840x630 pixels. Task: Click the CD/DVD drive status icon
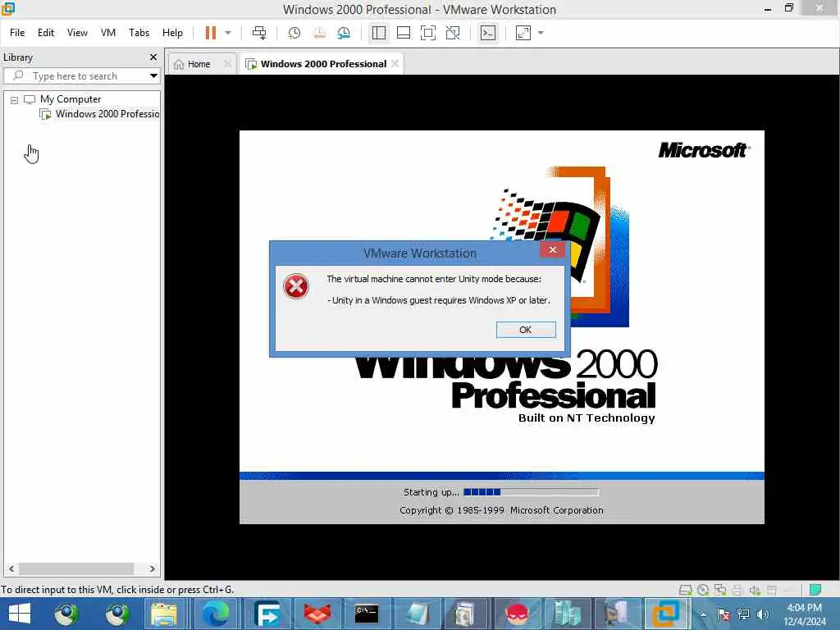pos(703,591)
